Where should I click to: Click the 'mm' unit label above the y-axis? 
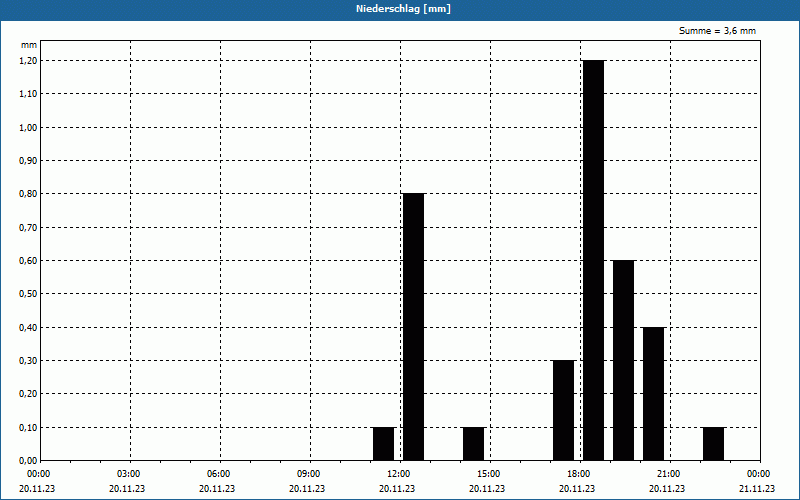[29, 45]
